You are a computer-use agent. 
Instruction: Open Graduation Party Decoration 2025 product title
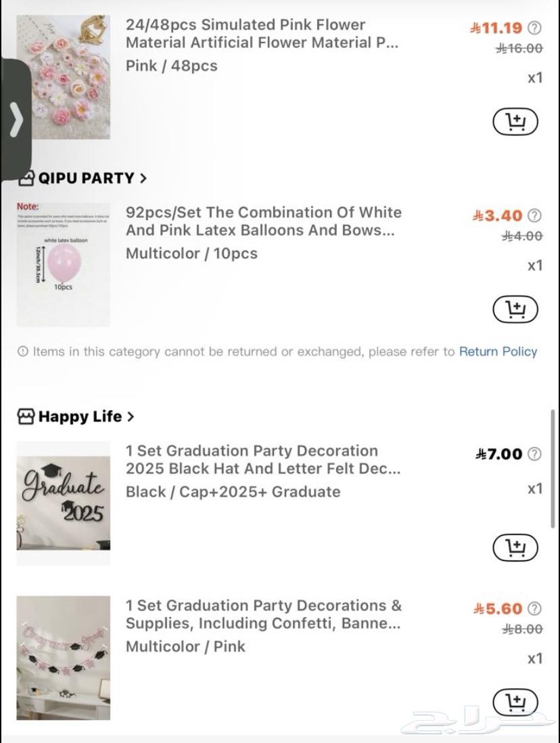pos(263,459)
